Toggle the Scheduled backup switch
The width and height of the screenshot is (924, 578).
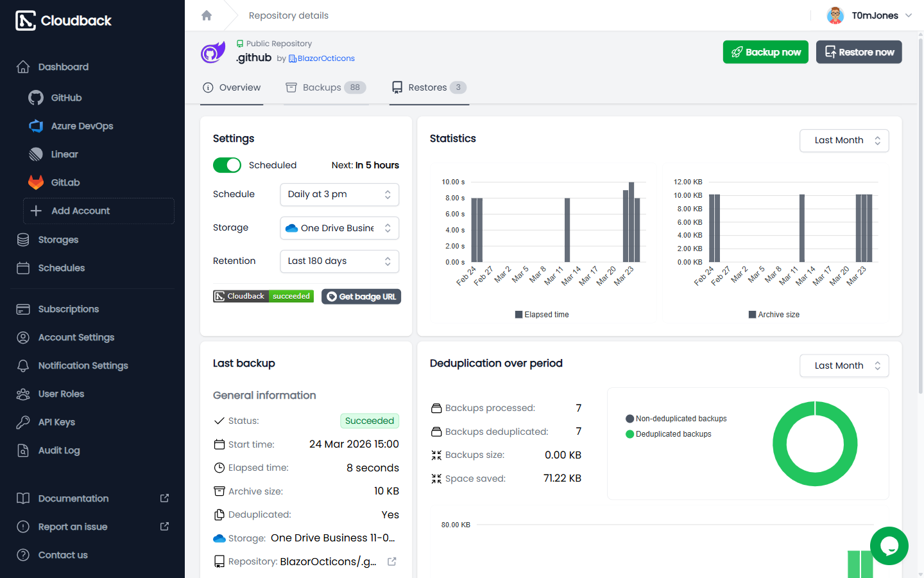click(x=227, y=165)
